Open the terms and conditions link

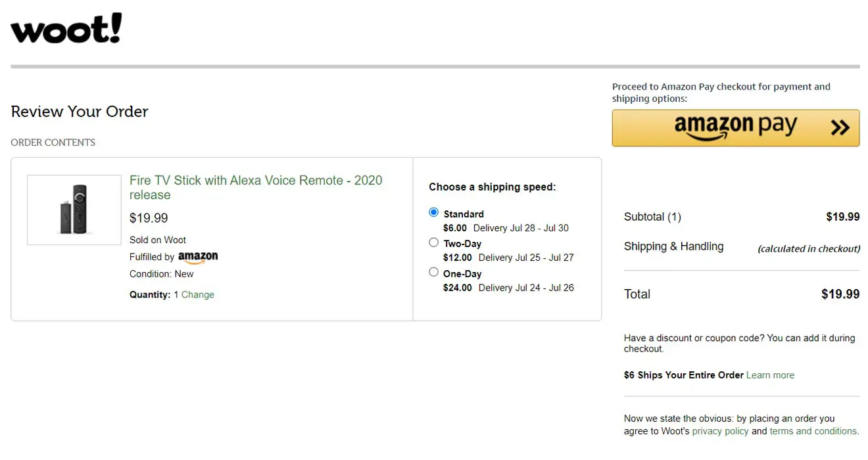click(x=813, y=431)
